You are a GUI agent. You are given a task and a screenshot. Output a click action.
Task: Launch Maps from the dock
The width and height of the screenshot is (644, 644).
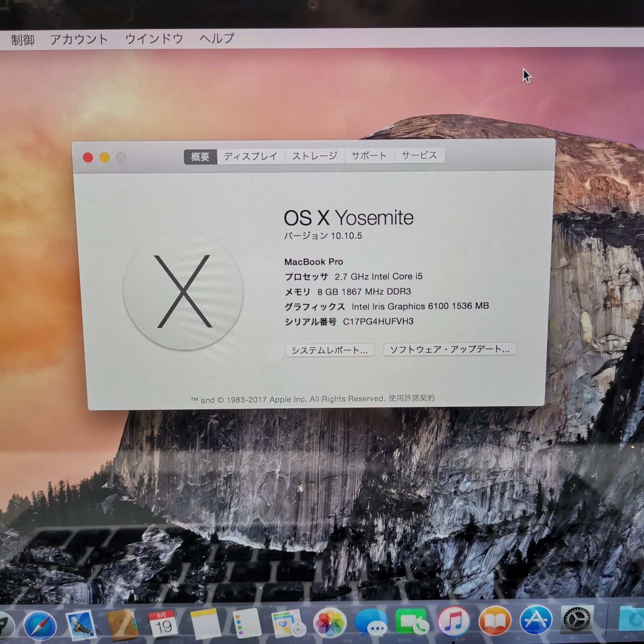coord(289,623)
